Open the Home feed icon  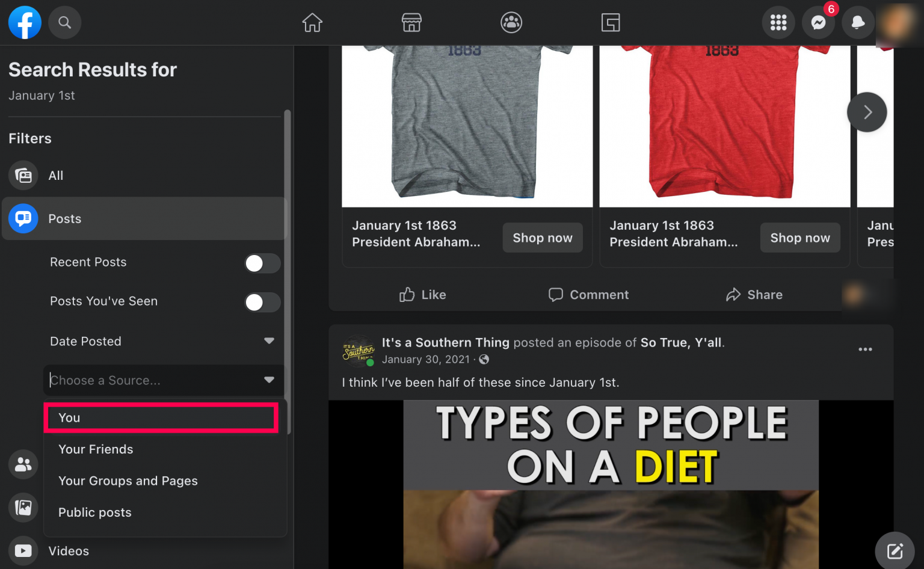(312, 22)
